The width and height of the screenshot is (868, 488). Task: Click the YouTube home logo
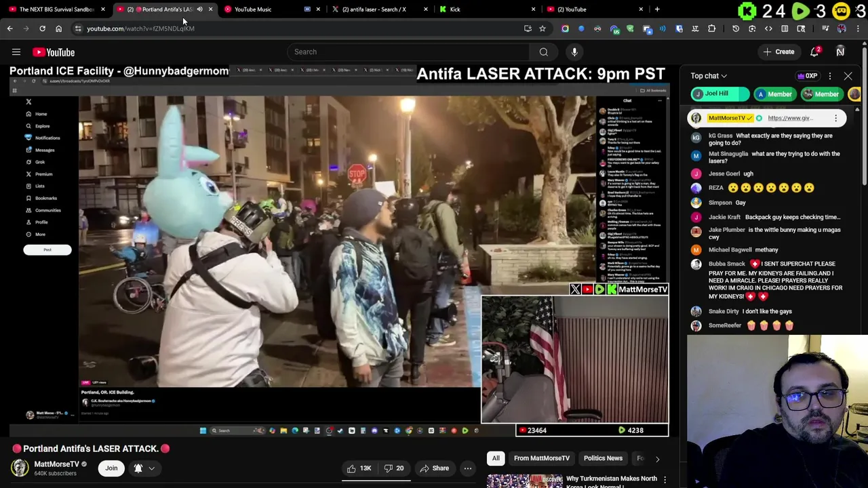click(x=54, y=52)
